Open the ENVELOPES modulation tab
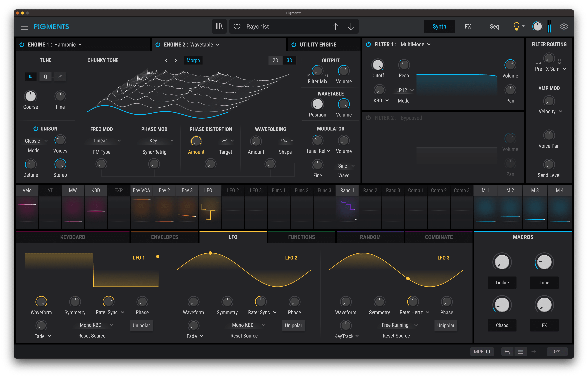 tap(164, 237)
